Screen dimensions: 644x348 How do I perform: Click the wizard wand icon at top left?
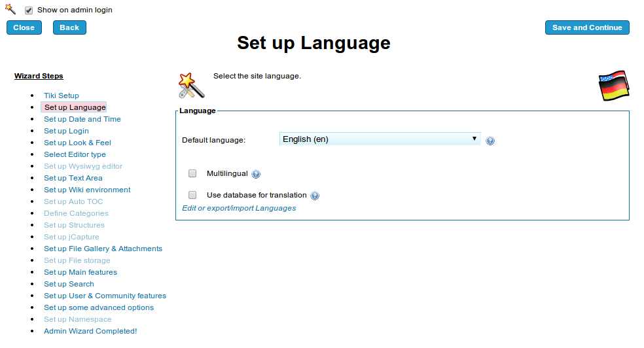(x=10, y=9)
